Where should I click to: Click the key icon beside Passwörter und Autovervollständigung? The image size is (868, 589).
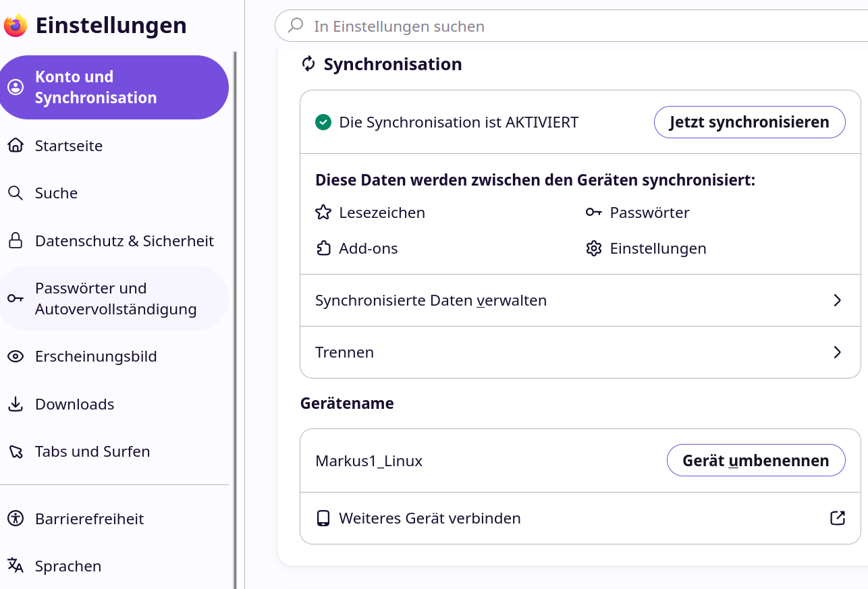click(x=16, y=298)
